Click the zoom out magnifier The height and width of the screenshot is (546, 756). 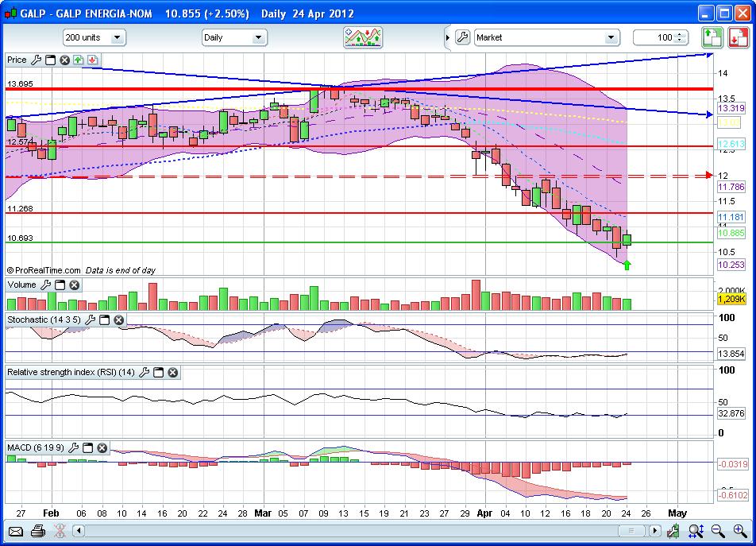(718, 532)
